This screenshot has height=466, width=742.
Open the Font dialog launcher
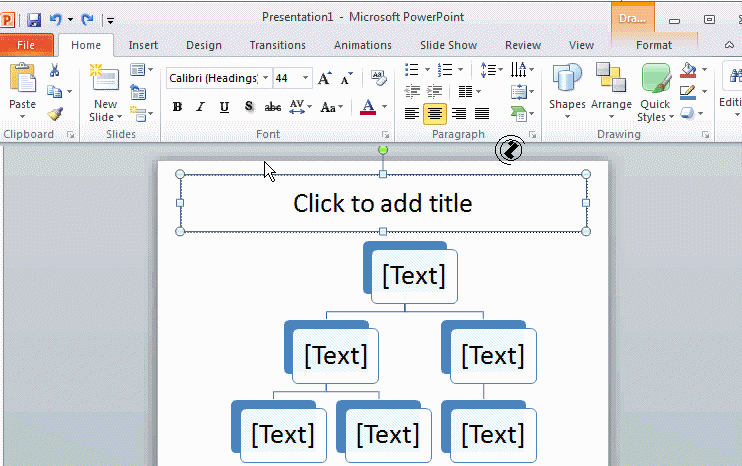385,135
